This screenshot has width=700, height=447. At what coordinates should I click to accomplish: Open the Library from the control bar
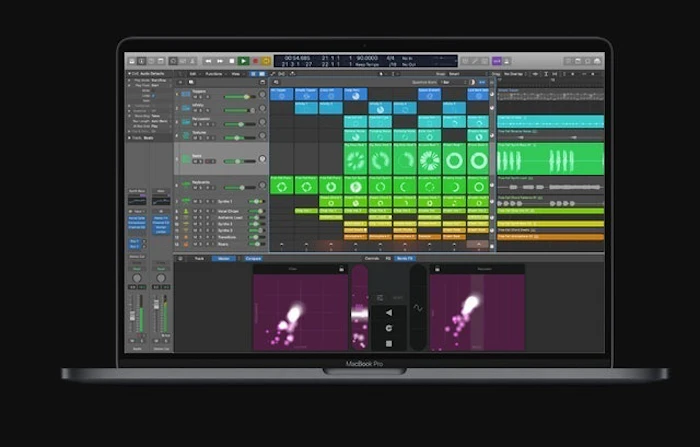tap(132, 61)
